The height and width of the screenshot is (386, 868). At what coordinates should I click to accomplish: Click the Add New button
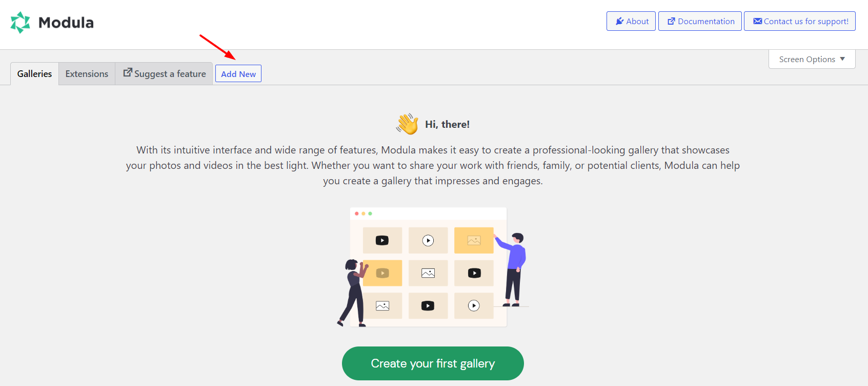coord(238,73)
